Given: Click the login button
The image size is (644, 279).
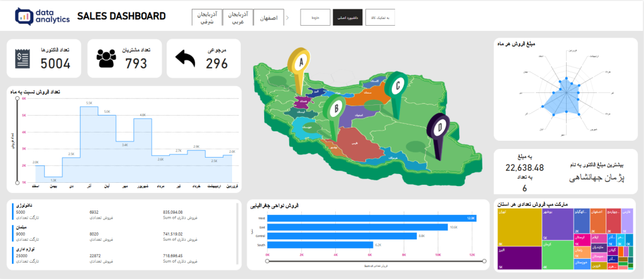Looking at the screenshot, I should pos(315,18).
